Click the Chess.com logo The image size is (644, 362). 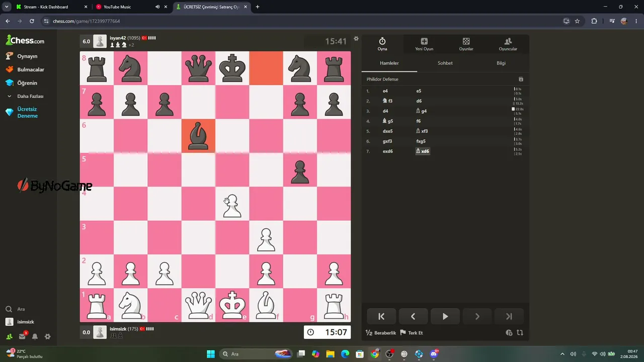pos(25,41)
